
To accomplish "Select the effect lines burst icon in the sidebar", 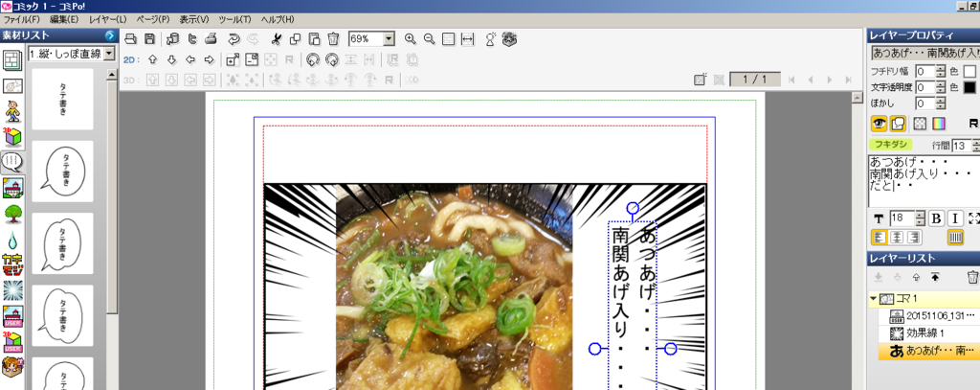I will coord(11,290).
